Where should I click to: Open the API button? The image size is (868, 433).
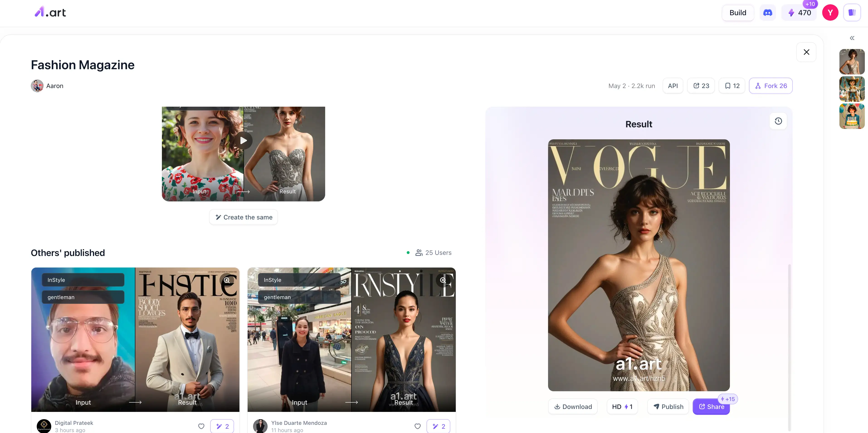click(673, 86)
